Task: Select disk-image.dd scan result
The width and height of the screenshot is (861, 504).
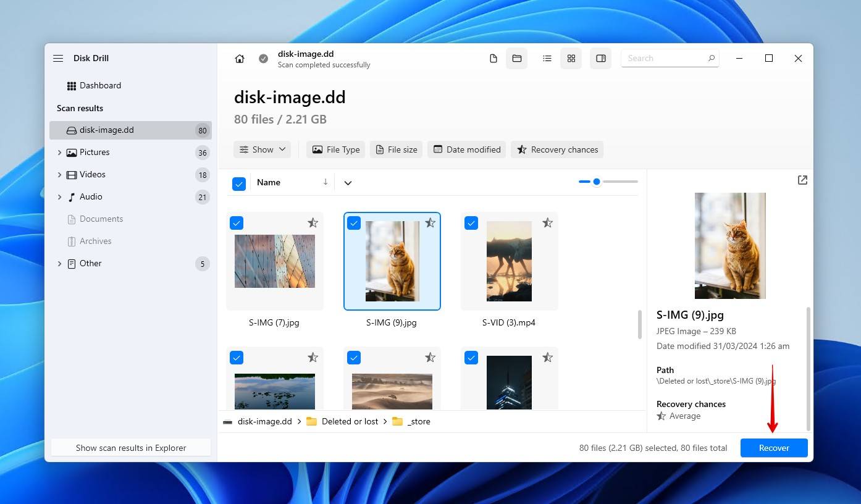Action: pos(130,130)
